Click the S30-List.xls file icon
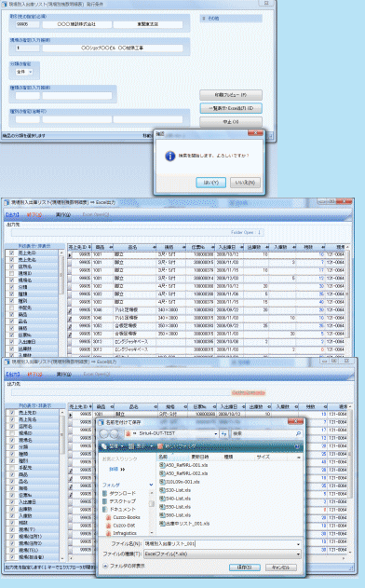The height and width of the screenshot is (588, 365). tap(162, 490)
